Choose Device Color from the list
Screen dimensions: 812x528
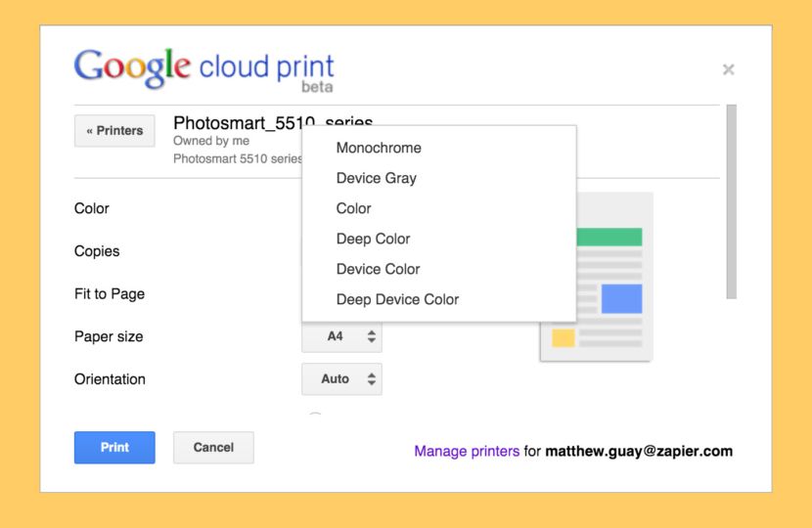[x=378, y=269]
